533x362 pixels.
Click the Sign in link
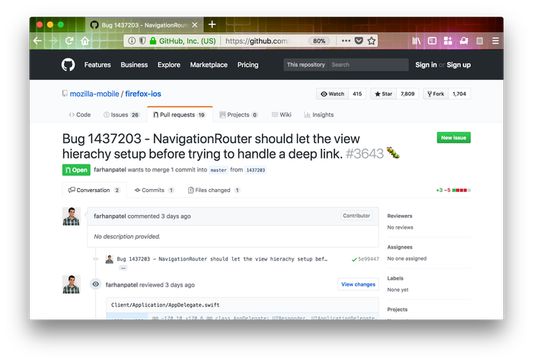coord(426,65)
